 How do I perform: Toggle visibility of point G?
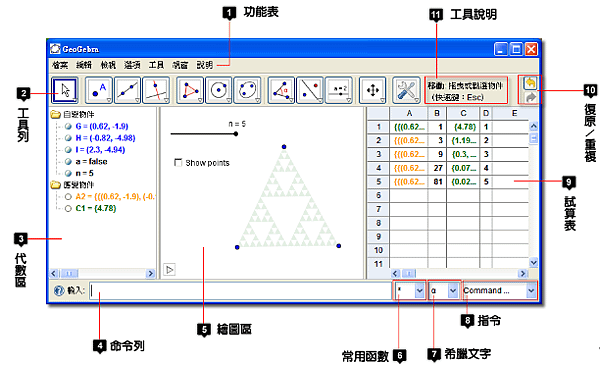pyautogui.click(x=68, y=126)
